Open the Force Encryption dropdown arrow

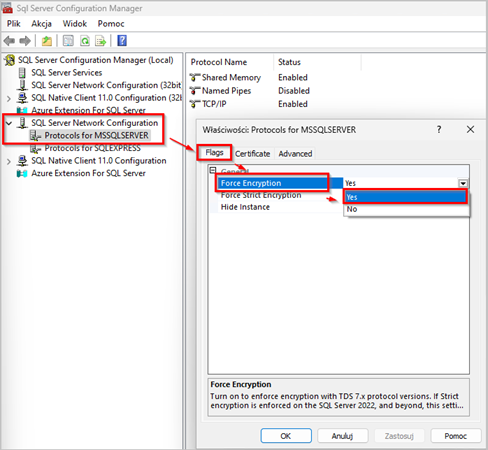pyautogui.click(x=463, y=183)
